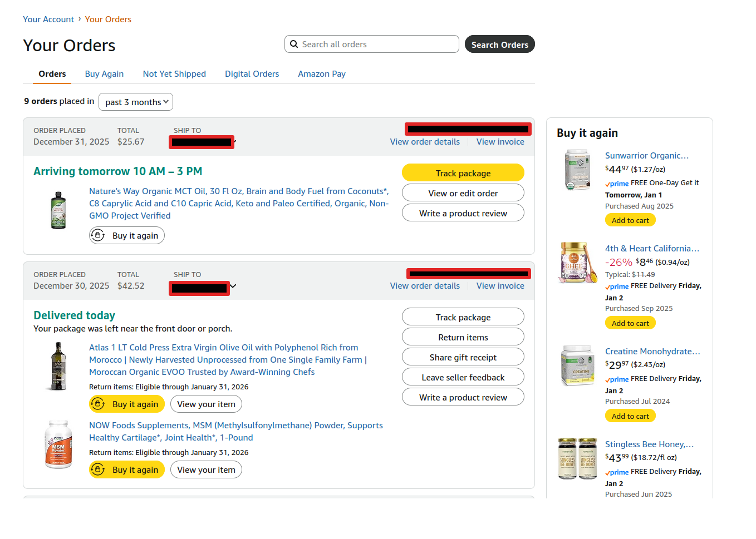Open the past 3 months dropdown
Image resolution: width=756 pixels, height=539 pixels.
pos(136,102)
